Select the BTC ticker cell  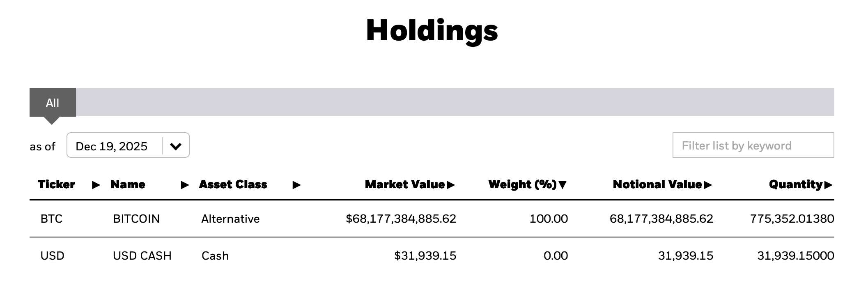tap(51, 219)
